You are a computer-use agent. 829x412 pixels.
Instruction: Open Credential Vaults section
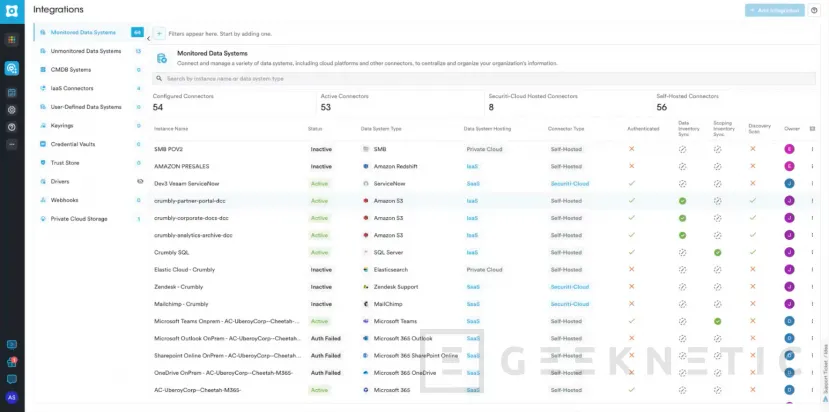(73, 144)
